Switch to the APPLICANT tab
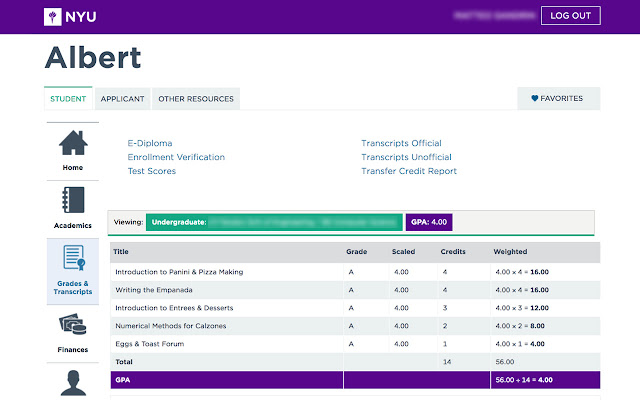Image resolution: width=640 pixels, height=400 pixels. (122, 99)
